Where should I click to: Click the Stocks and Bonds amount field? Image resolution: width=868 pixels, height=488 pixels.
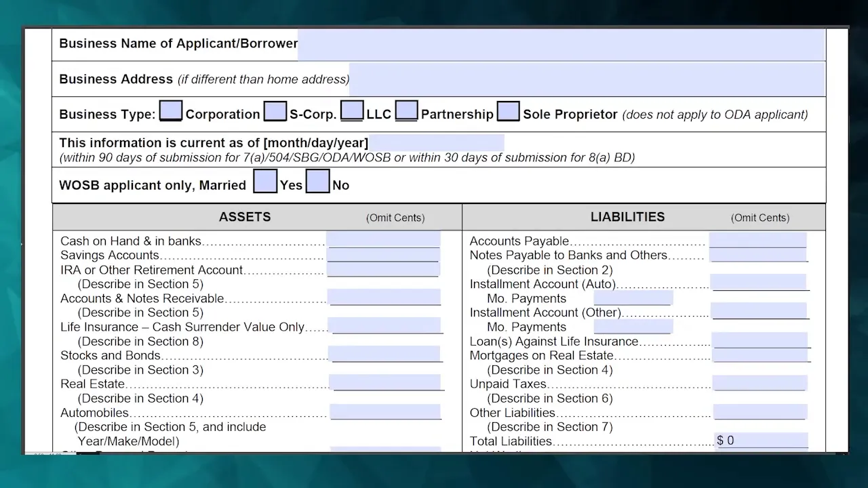click(x=383, y=354)
